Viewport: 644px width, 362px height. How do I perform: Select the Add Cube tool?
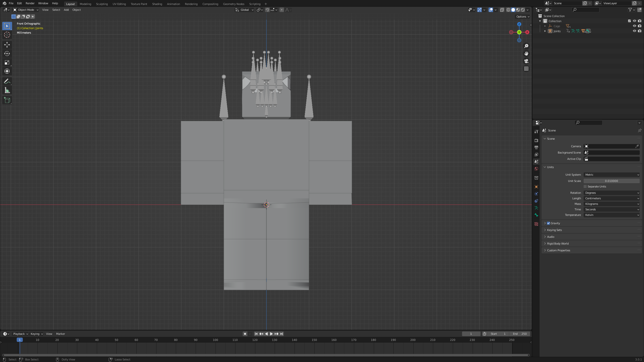click(x=7, y=100)
